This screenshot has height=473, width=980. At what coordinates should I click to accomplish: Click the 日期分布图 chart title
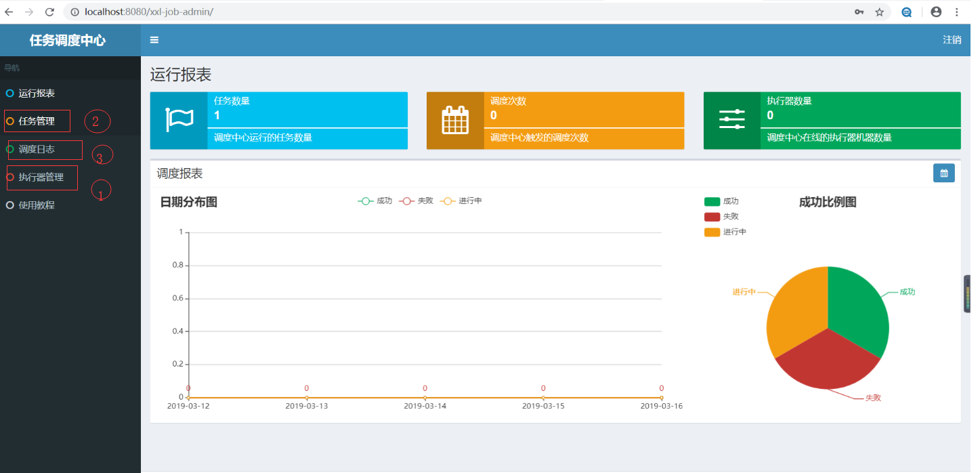pos(188,202)
